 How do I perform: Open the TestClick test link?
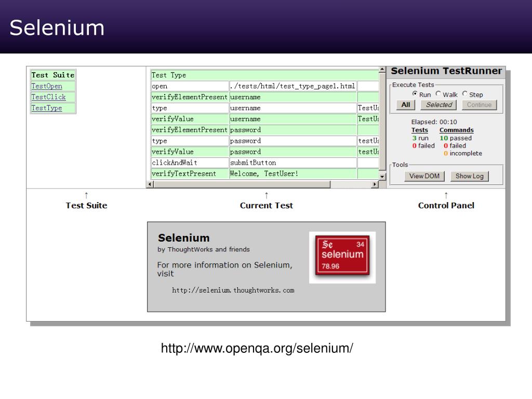coord(48,97)
